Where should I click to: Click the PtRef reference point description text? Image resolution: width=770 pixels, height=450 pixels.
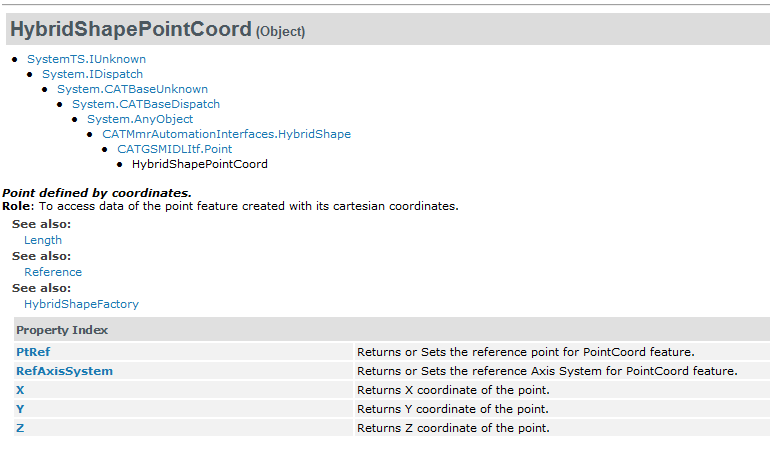click(525, 352)
